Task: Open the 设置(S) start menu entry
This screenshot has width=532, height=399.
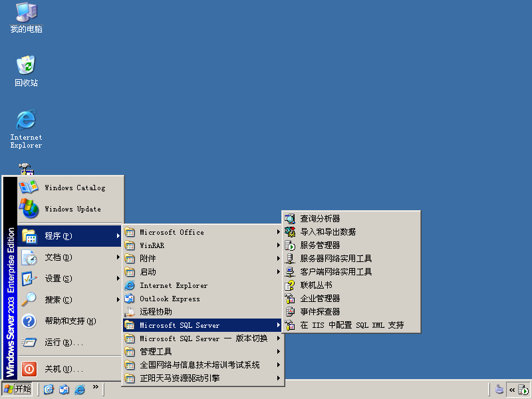Action: pos(70,279)
